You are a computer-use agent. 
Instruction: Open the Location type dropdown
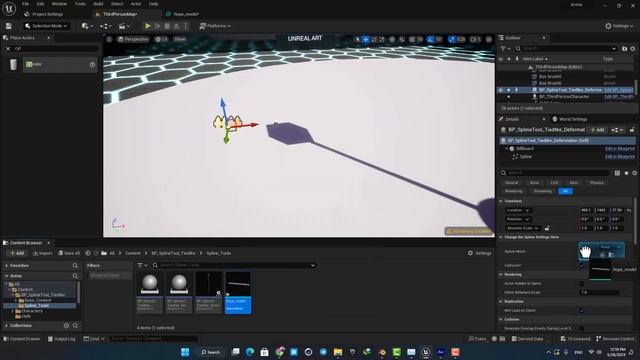coord(518,210)
